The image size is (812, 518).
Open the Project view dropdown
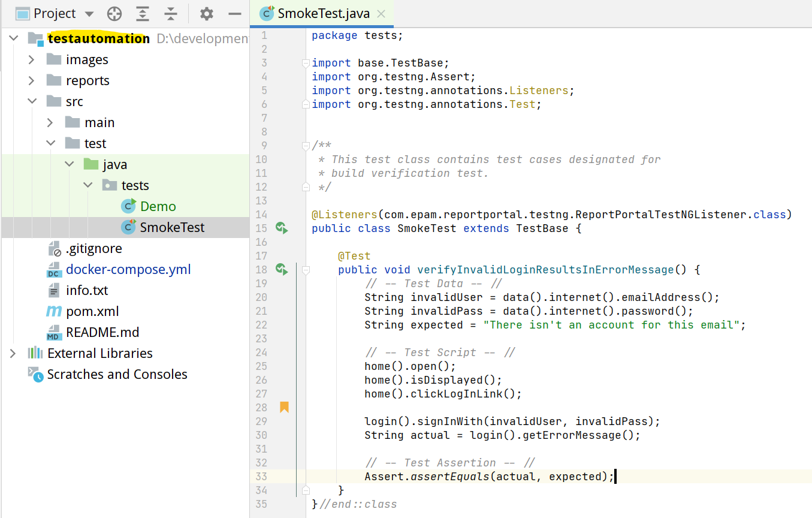coord(89,14)
